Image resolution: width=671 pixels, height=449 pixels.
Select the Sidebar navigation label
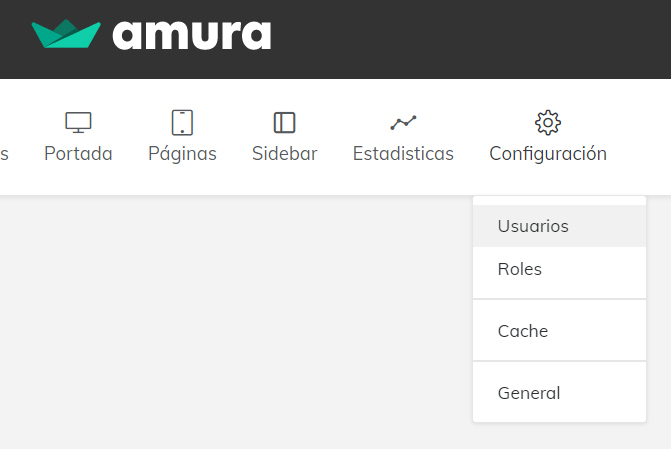click(x=285, y=154)
